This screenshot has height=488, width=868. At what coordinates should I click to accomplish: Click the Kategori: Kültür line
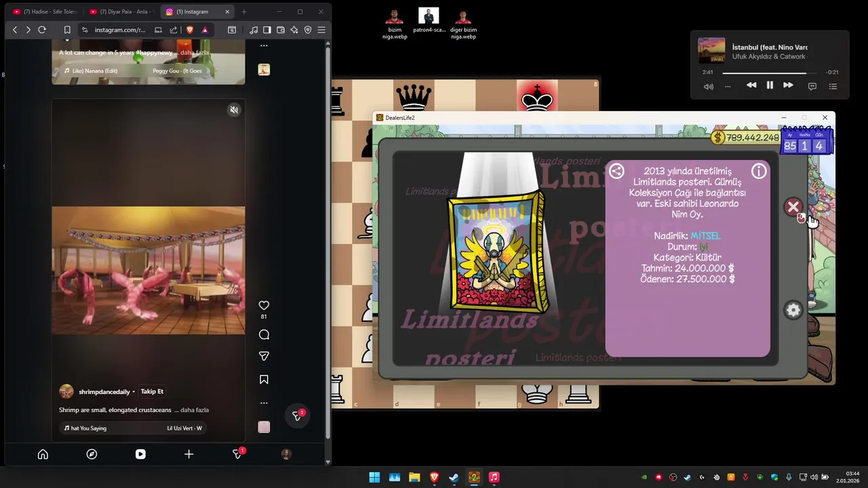[688, 258]
